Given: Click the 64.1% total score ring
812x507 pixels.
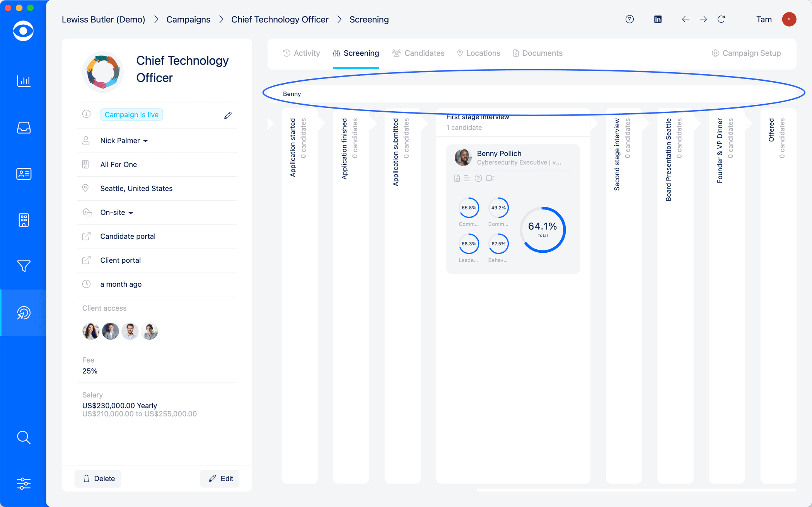Looking at the screenshot, I should (x=542, y=230).
